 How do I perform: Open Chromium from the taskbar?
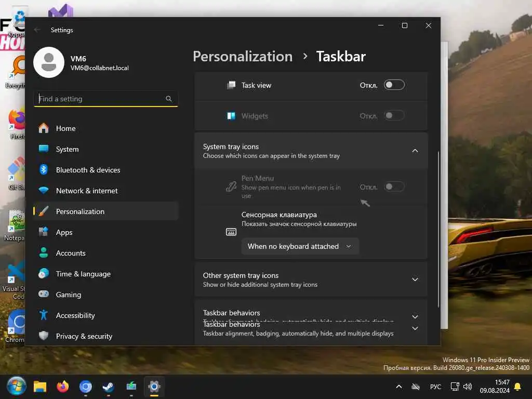click(86, 387)
